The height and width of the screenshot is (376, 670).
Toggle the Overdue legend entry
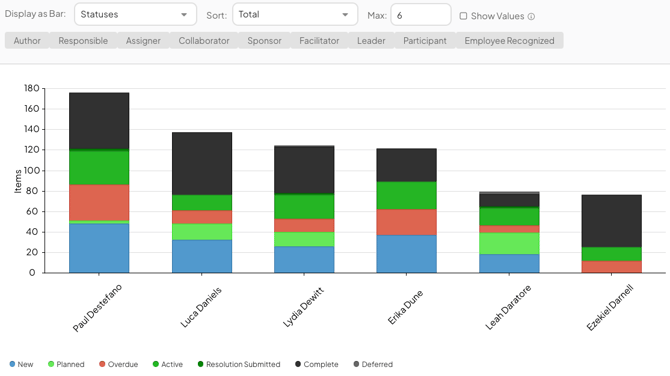click(118, 364)
